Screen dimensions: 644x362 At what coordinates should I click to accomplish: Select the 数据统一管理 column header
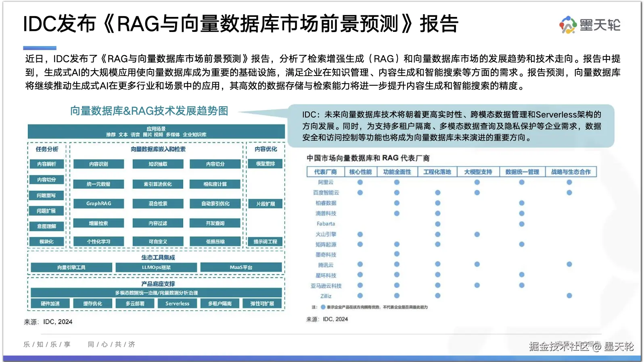(522, 172)
